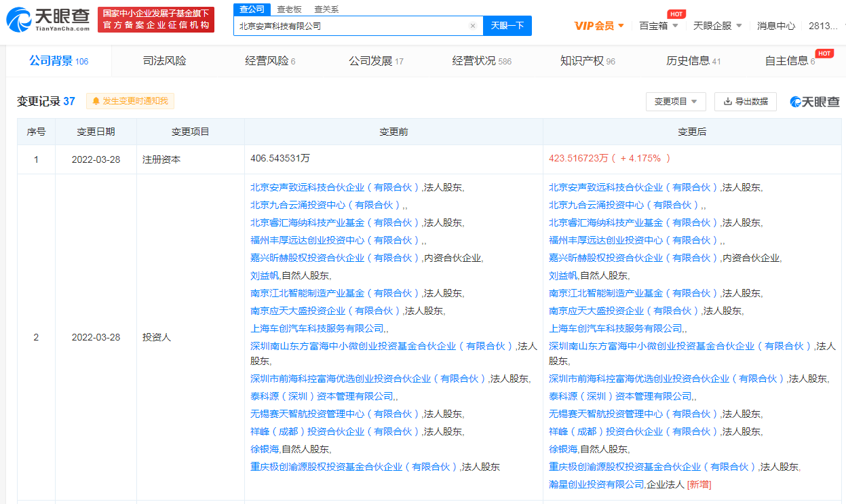846x504 pixels.
Task: Open 深圳南山东方富海中小微创业投资基金 in 变更前 column
Action: click(383, 346)
